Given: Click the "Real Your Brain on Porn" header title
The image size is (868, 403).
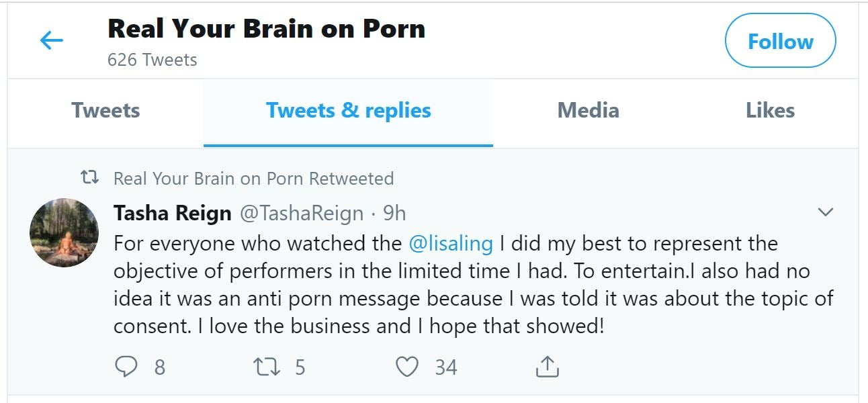Looking at the screenshot, I should [266, 29].
